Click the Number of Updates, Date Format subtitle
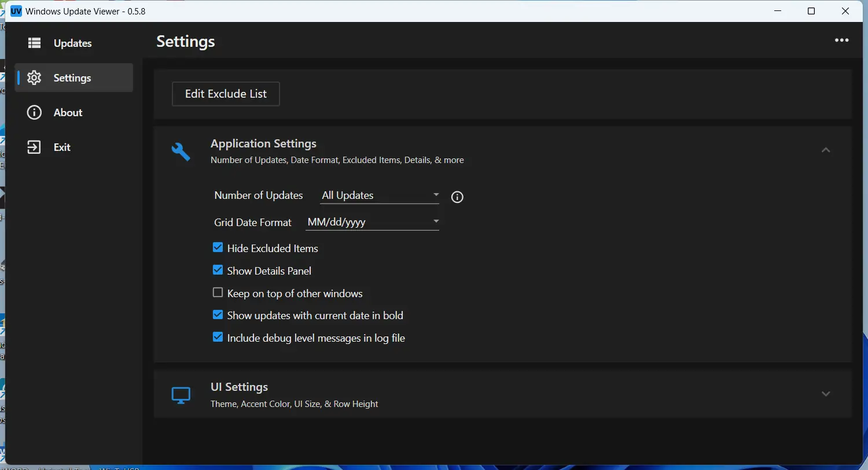Image resolution: width=868 pixels, height=470 pixels. click(337, 160)
